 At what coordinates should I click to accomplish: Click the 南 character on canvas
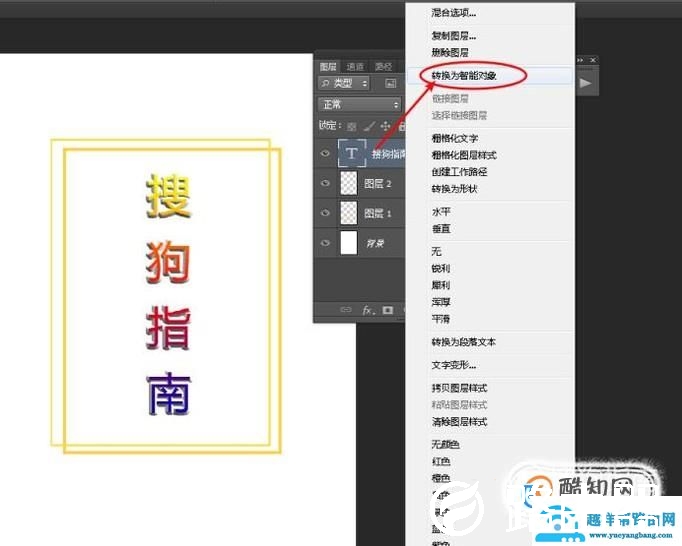click(x=169, y=394)
